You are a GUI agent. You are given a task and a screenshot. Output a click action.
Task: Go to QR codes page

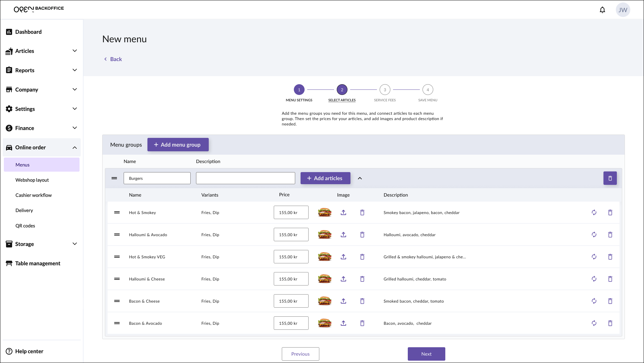[x=25, y=225]
